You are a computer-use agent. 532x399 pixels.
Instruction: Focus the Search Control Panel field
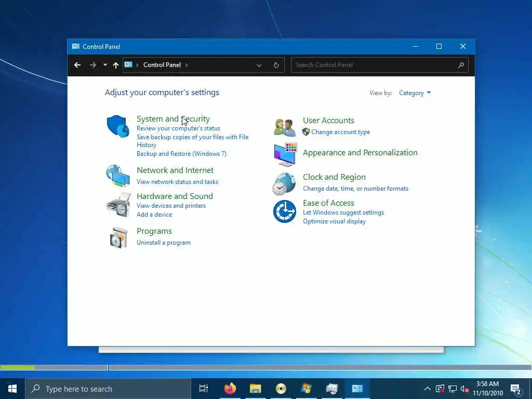(x=380, y=65)
